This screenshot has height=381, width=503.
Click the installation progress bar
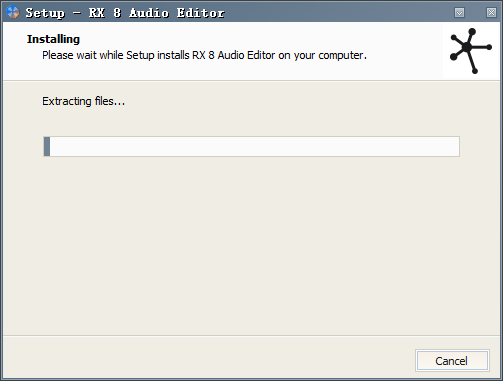[251, 146]
